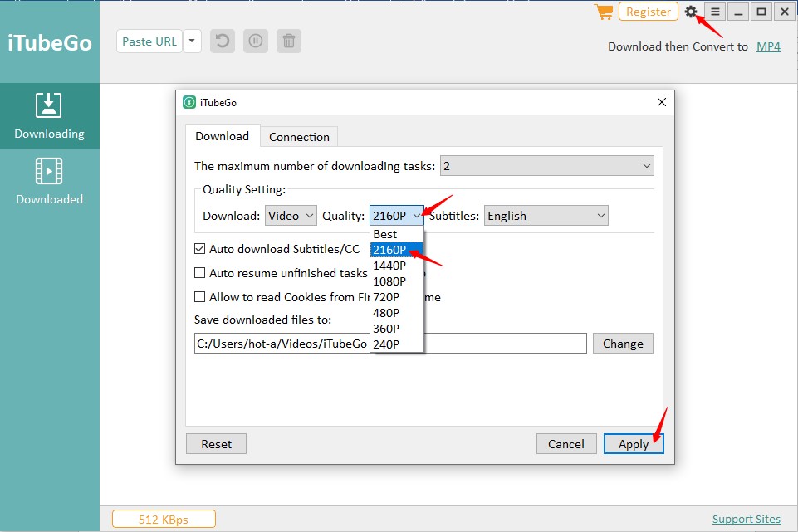Click the iTubeGo dialog title icon
Viewport: 798px width, 532px height.
[189, 102]
